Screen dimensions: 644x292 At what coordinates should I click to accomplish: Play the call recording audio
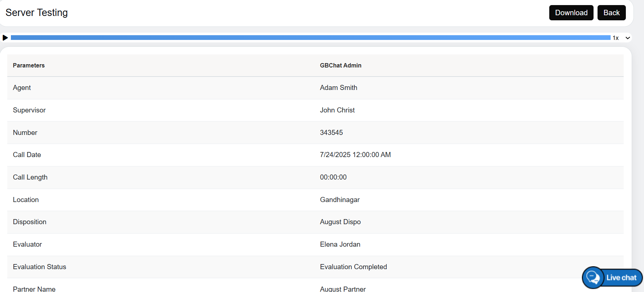pos(5,38)
